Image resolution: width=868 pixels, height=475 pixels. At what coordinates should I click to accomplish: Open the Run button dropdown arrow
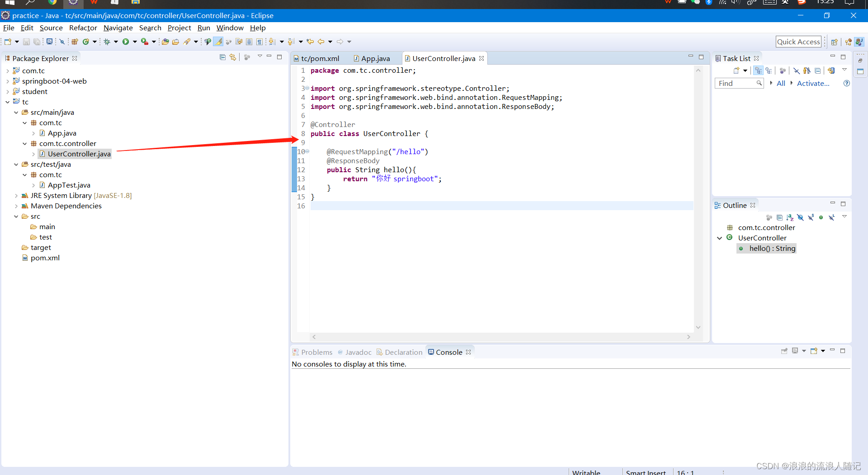pyautogui.click(x=135, y=42)
